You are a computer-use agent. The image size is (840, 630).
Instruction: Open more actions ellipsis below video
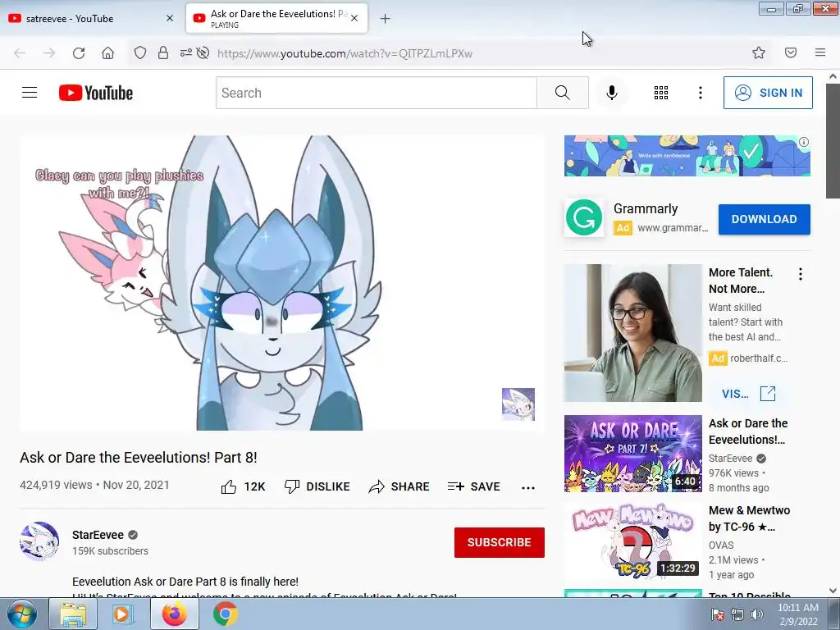click(528, 487)
